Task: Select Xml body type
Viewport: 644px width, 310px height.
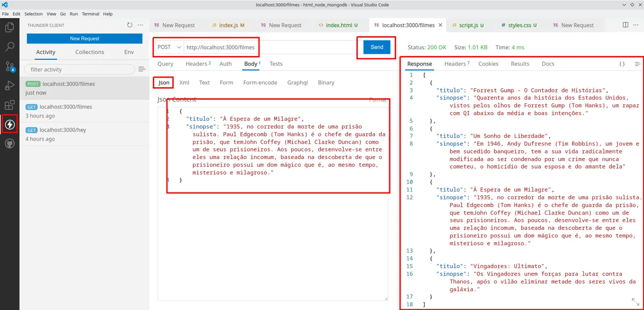Action: [184, 83]
